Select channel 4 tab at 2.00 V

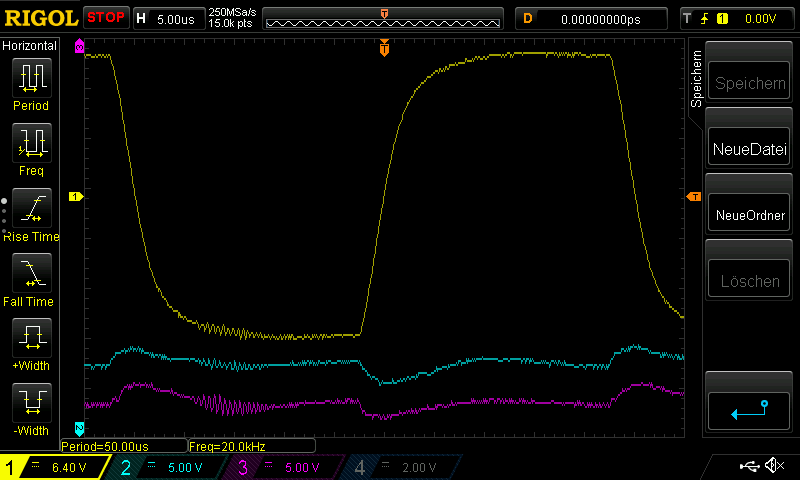point(403,467)
